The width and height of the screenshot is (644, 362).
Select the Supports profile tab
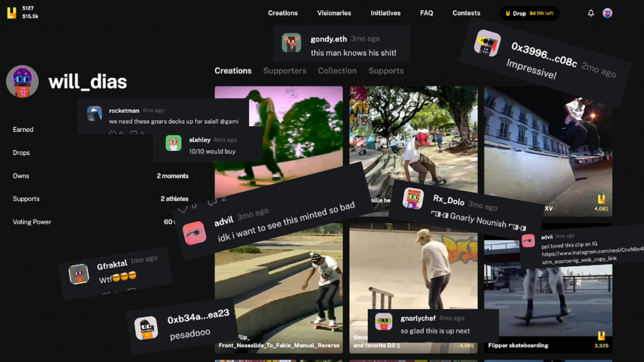386,71
